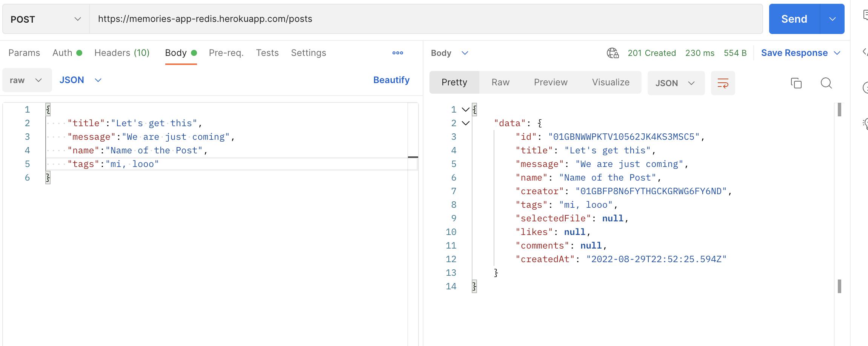Image resolution: width=868 pixels, height=346 pixels.
Task: Click the "id" value in response
Action: click(x=624, y=137)
